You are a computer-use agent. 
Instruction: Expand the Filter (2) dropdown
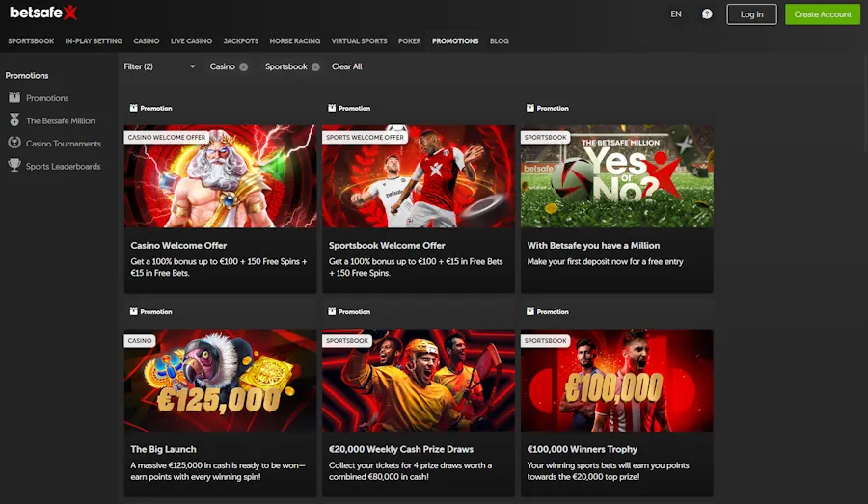tap(159, 66)
